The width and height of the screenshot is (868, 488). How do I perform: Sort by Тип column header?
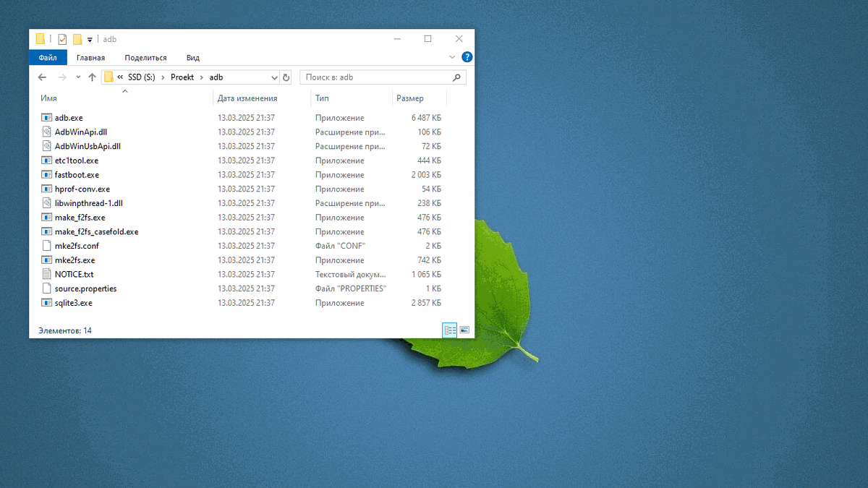(x=322, y=98)
